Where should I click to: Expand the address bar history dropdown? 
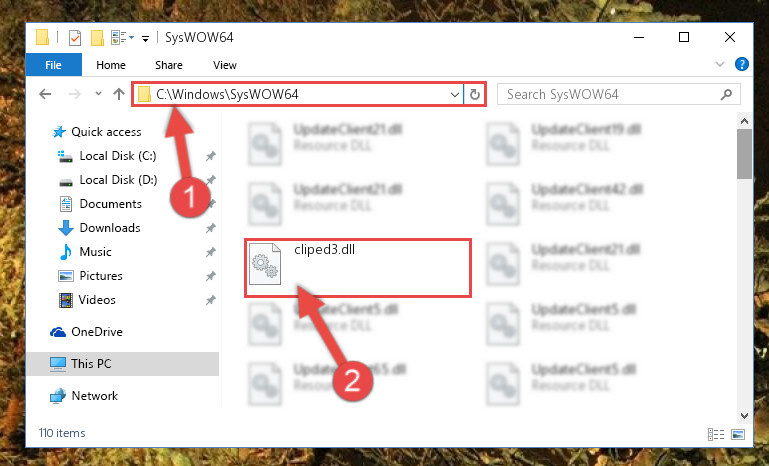pos(455,94)
